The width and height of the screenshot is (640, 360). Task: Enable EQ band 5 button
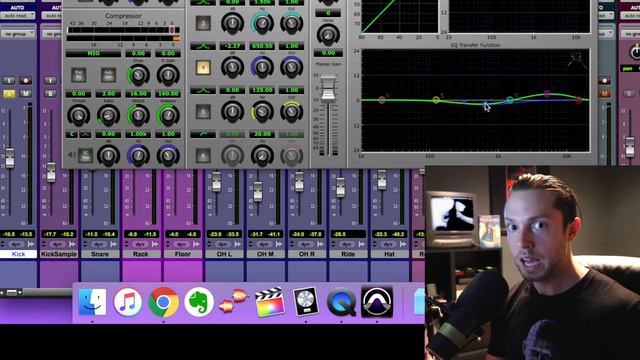[x=203, y=111]
